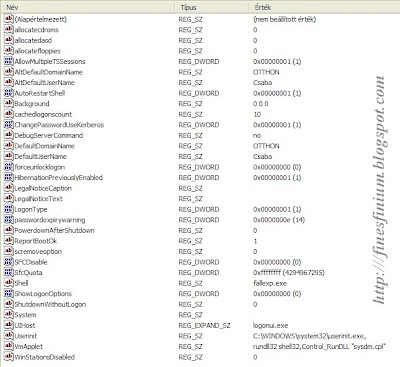Select the Userinit value name
The width and height of the screenshot is (400, 367).
tap(26, 336)
